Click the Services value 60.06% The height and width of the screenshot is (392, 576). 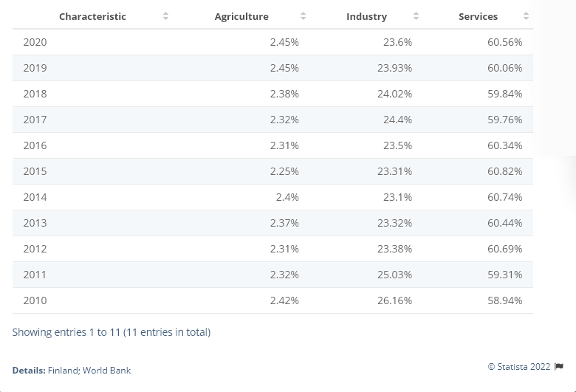point(504,68)
